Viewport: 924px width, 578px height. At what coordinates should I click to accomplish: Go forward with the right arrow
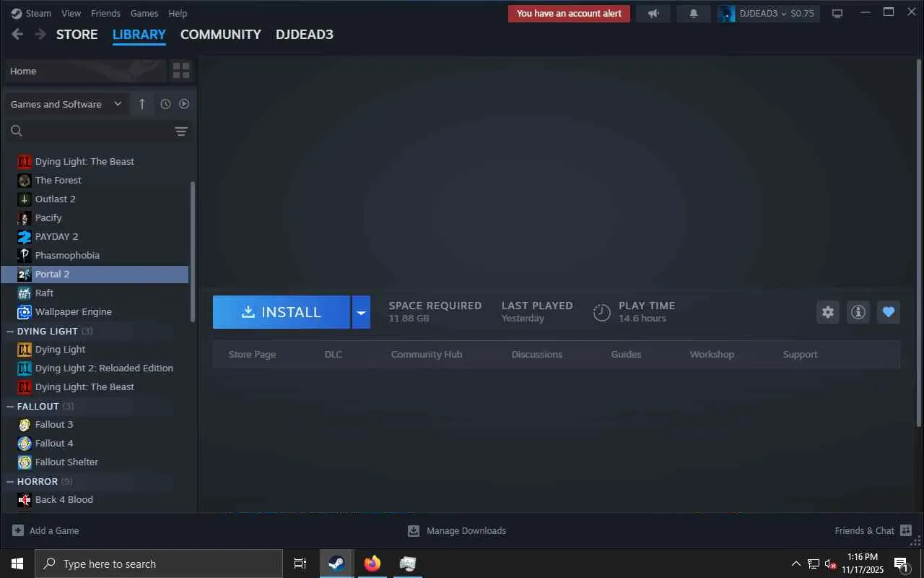[40, 35]
